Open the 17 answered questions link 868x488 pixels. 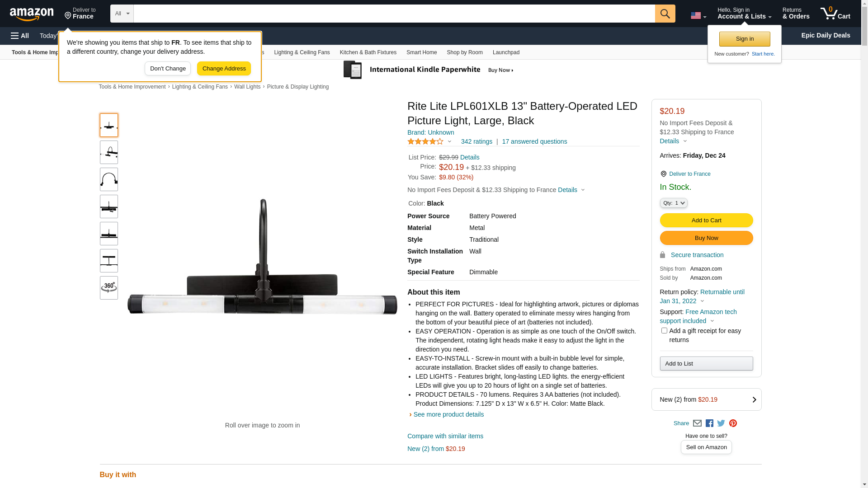pos(534,141)
